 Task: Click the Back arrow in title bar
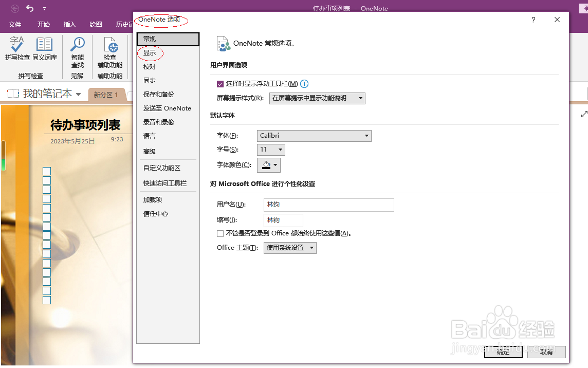14,8
